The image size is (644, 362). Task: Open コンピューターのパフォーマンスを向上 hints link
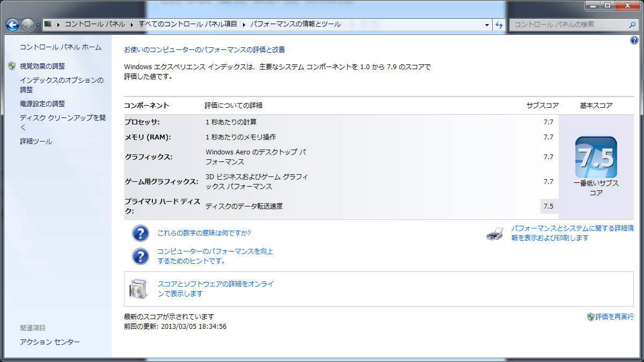coord(215,256)
